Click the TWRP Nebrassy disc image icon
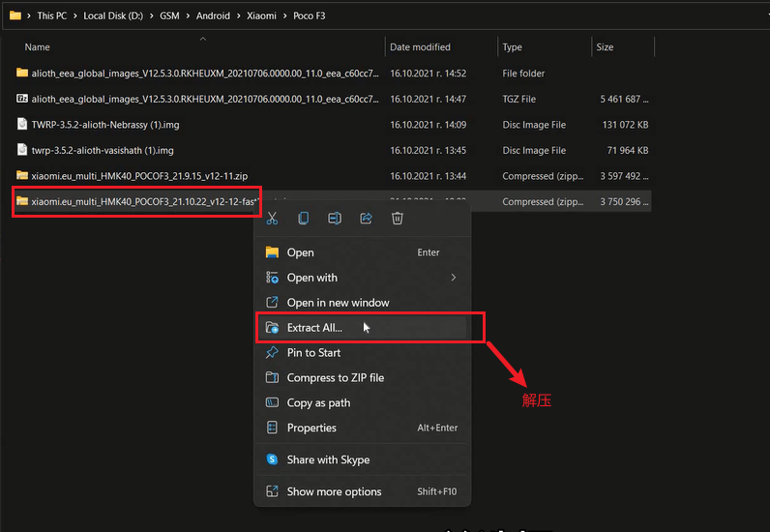The image size is (770, 532). pos(22,124)
